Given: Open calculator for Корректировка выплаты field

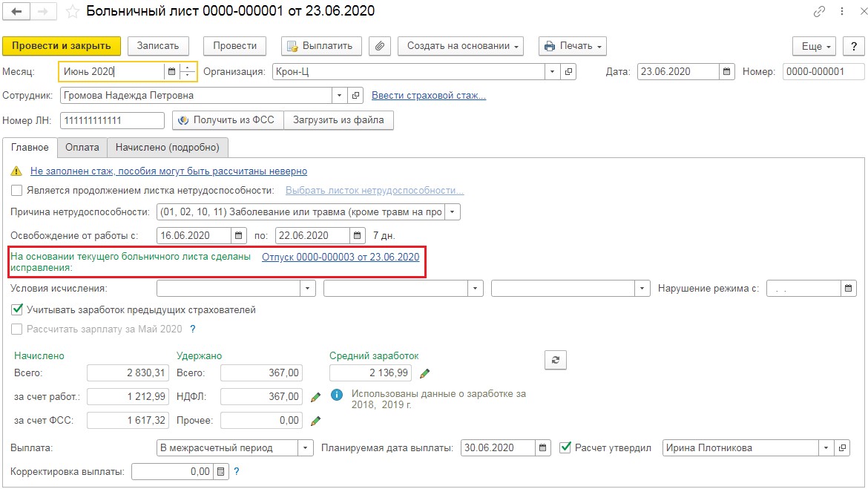Looking at the screenshot, I should click(220, 471).
